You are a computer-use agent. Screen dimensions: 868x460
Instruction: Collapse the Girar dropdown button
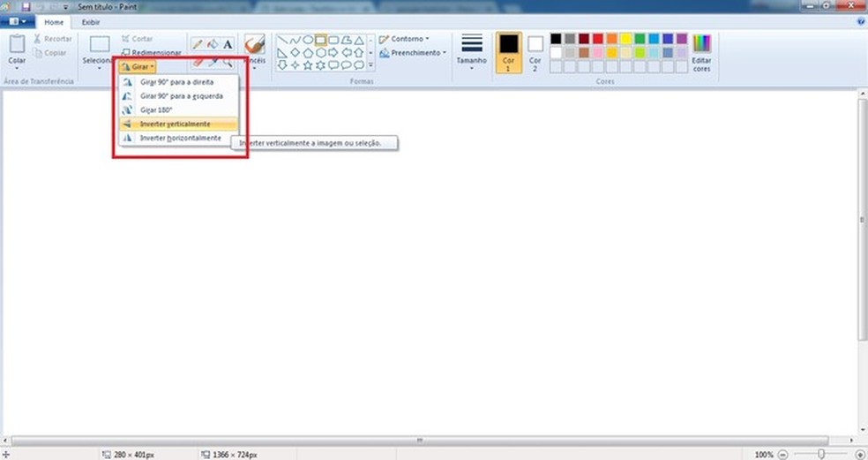click(138, 66)
